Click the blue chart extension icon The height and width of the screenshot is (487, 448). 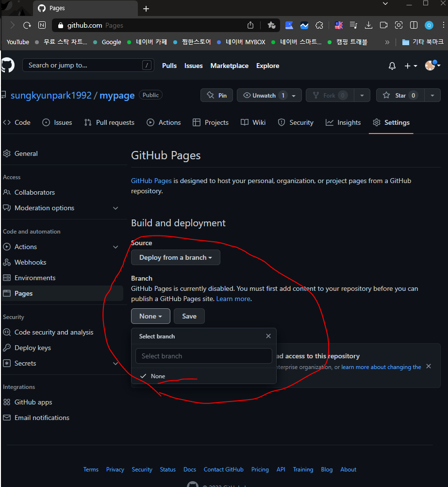pyautogui.click(x=304, y=25)
